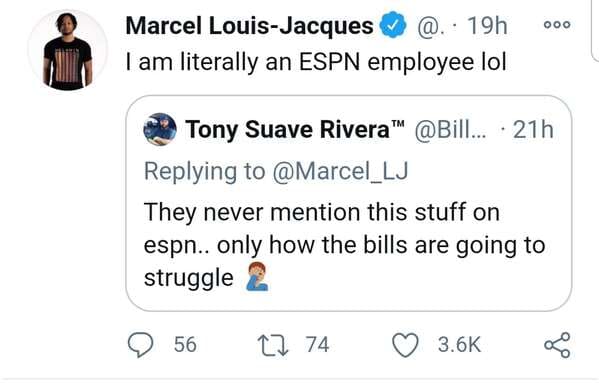Viewport: 599px width, 383px height.
Task: Click the blue verified badge icon
Action: tap(392, 25)
